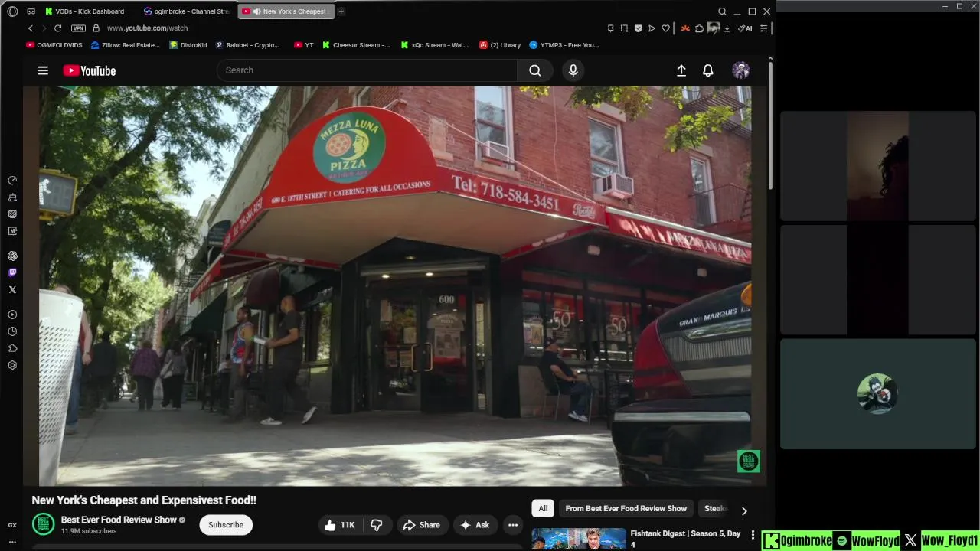Open a new browser tab with plus
The image size is (980, 551).
tap(341, 11)
